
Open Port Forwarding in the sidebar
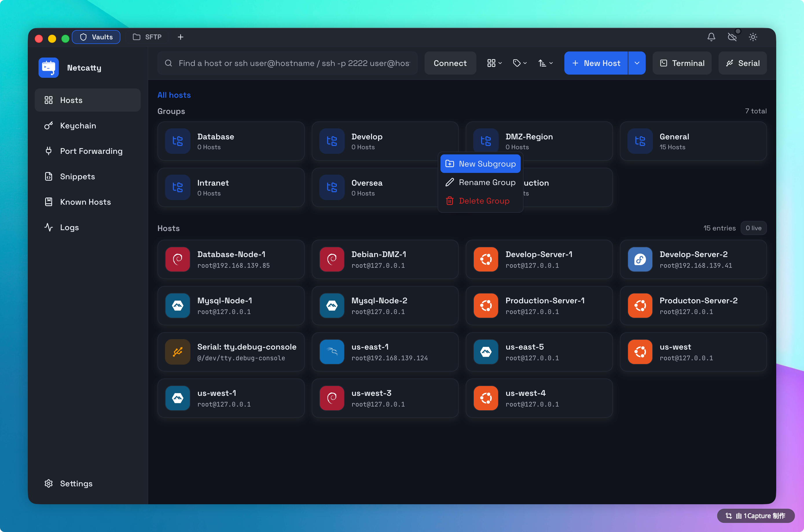pos(91,151)
